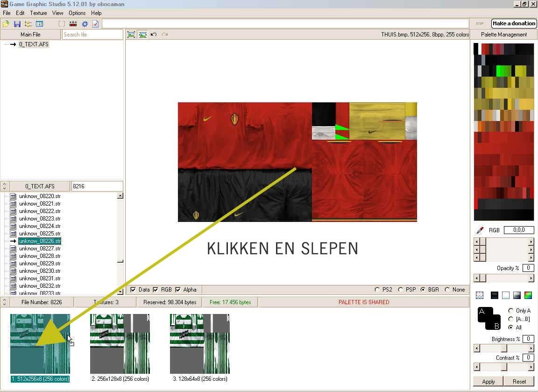The image size is (538, 392).
Task: Click the black palette preset icon
Action: coord(495,295)
